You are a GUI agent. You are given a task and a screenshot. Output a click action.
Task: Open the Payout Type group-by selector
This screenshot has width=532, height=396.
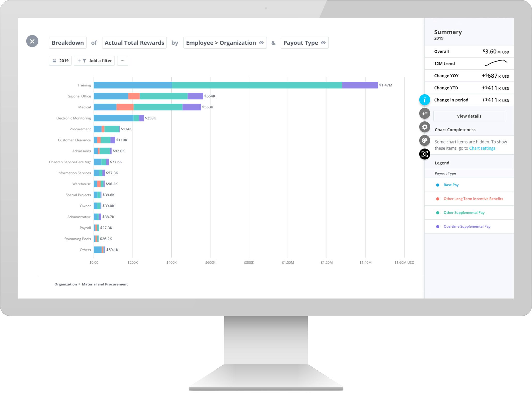300,43
